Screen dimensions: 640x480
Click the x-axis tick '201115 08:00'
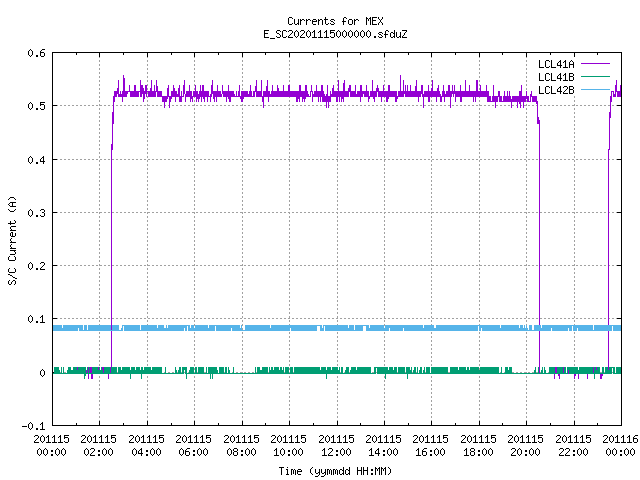click(x=241, y=446)
